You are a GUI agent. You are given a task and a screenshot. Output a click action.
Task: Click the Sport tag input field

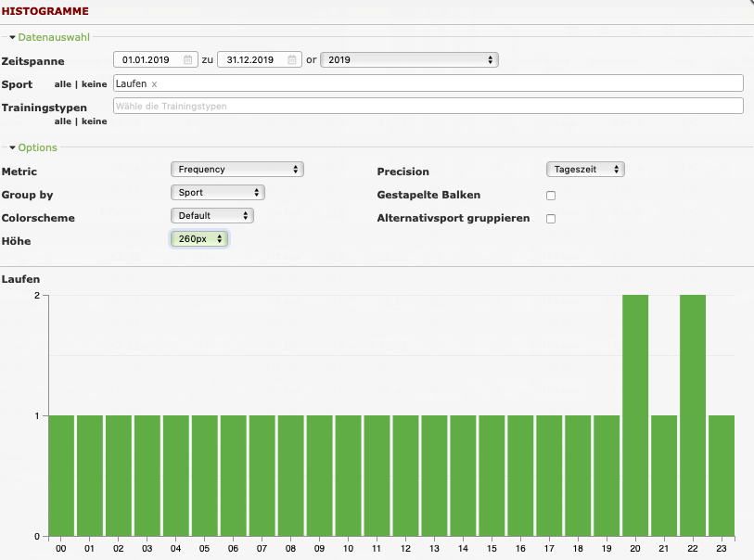[428, 83]
